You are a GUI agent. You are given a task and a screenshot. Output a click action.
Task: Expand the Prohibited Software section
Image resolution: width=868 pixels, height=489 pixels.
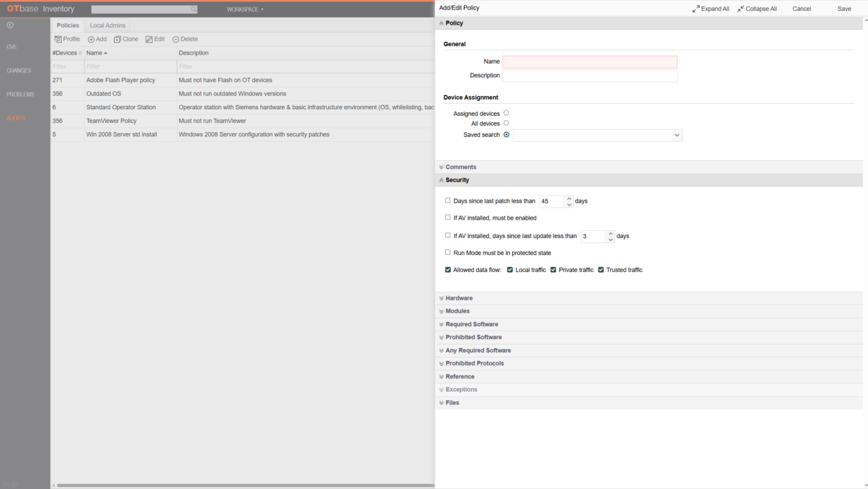(473, 337)
